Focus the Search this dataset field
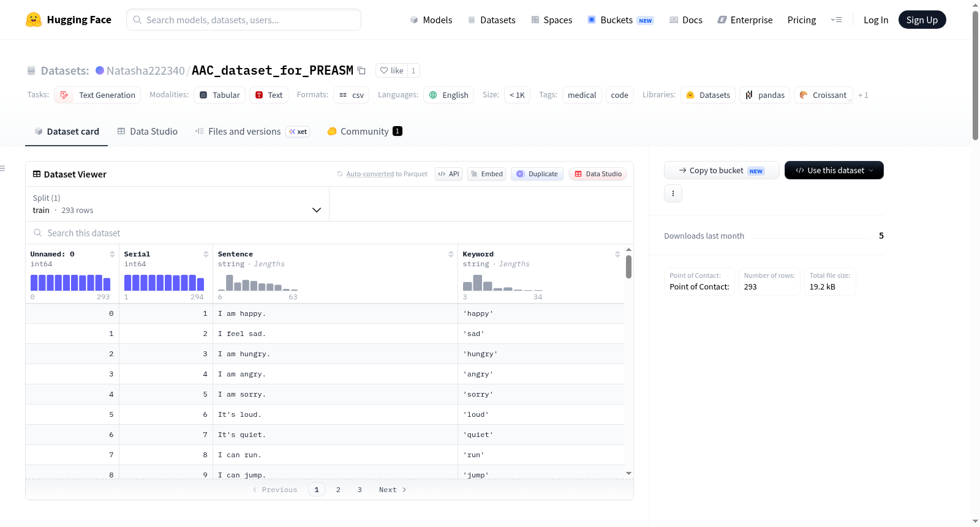980x527 pixels. click(330, 233)
